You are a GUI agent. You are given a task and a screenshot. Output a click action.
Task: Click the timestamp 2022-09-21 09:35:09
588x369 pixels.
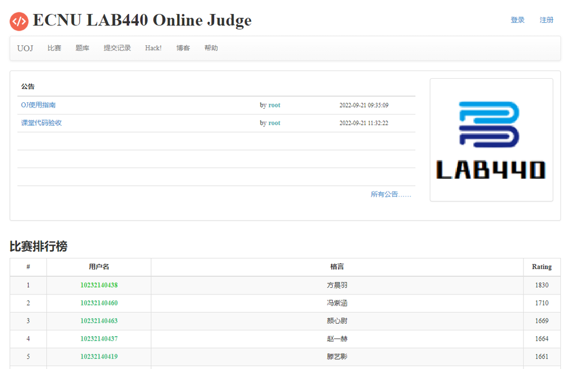364,105
